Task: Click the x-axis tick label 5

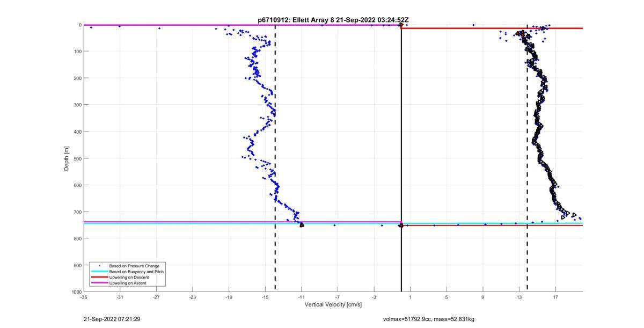Action: (x=447, y=297)
